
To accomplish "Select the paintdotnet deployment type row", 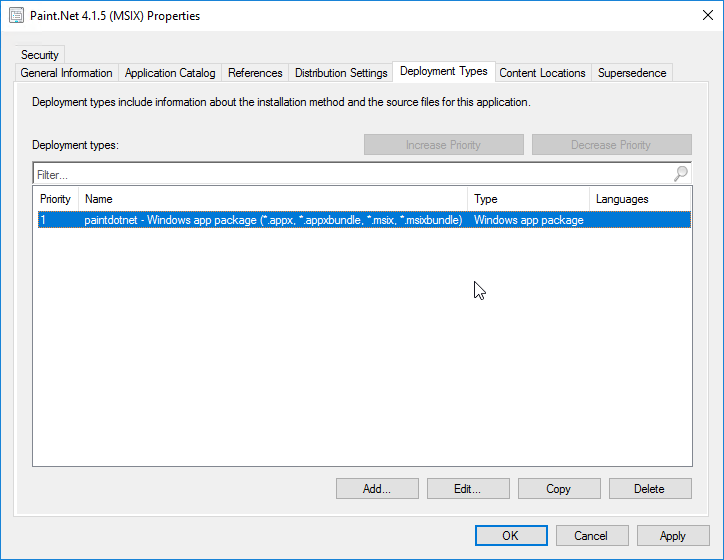I will (x=273, y=220).
